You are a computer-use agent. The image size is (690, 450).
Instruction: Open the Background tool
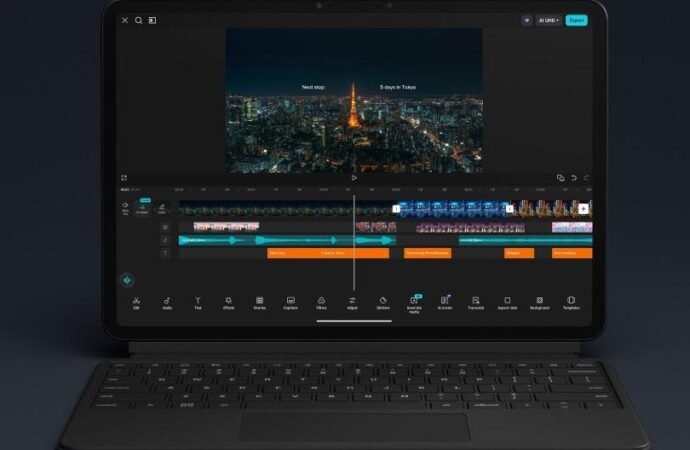click(x=540, y=303)
